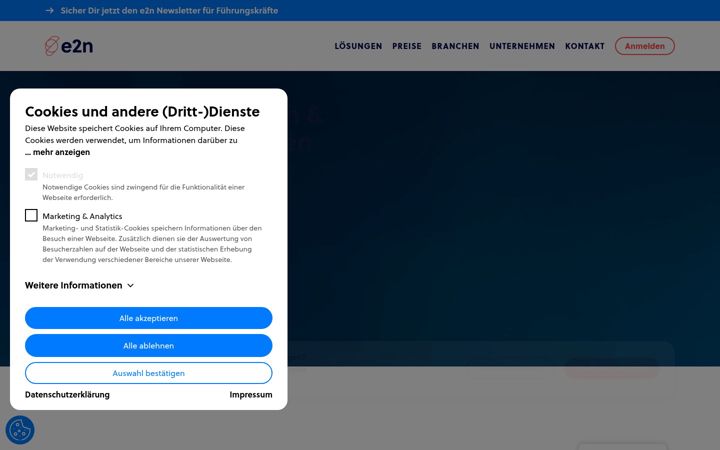Screen dimensions: 720x450
Task: Toggle the Marketing & Analytics checkbox
Action: [x=31, y=215]
